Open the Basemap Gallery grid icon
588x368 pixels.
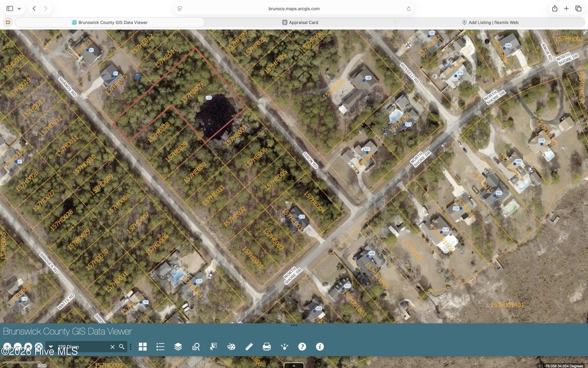coord(142,347)
